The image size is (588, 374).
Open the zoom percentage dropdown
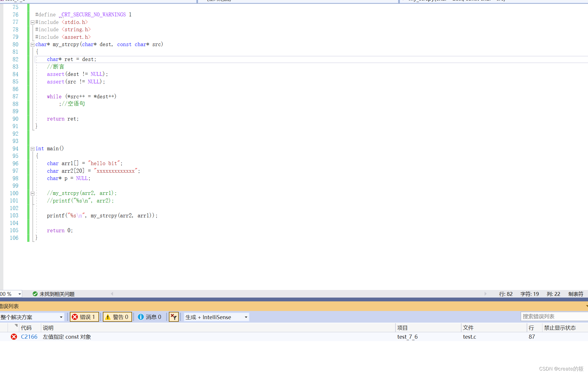(20, 294)
